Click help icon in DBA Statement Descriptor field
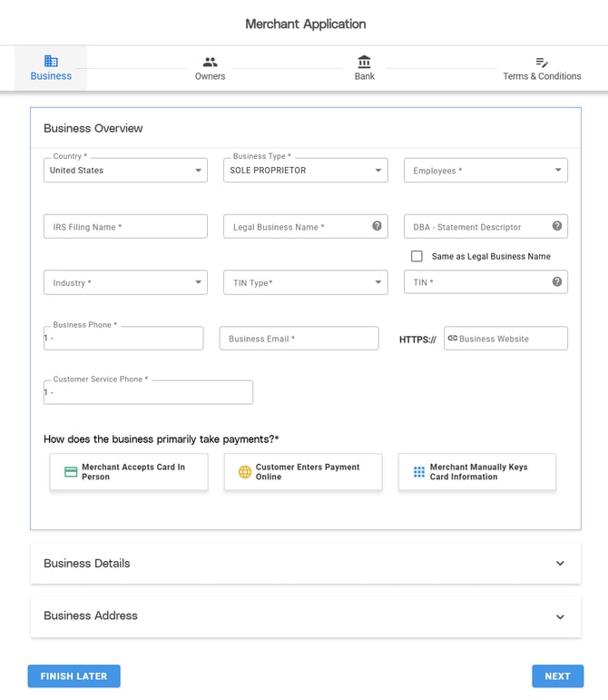Image resolution: width=608 pixels, height=700 pixels. [557, 226]
